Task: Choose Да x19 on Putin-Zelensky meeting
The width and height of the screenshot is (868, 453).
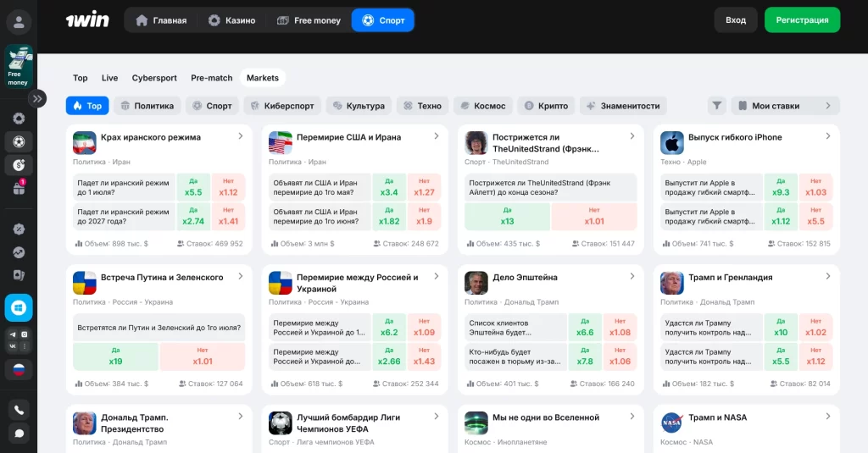Action: click(x=115, y=356)
